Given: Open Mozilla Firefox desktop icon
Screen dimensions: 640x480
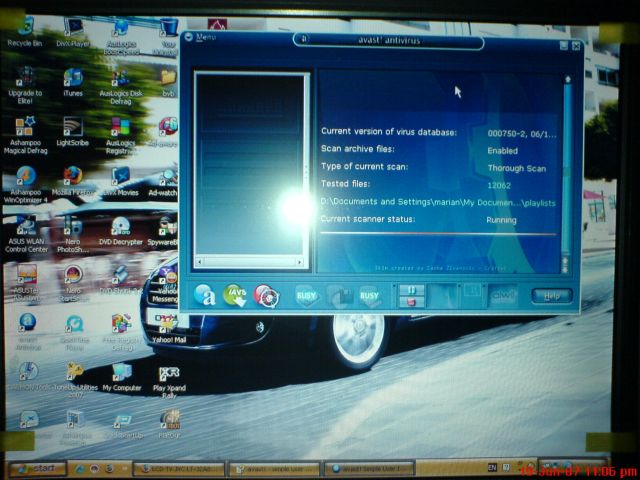Looking at the screenshot, I should coord(73,181).
